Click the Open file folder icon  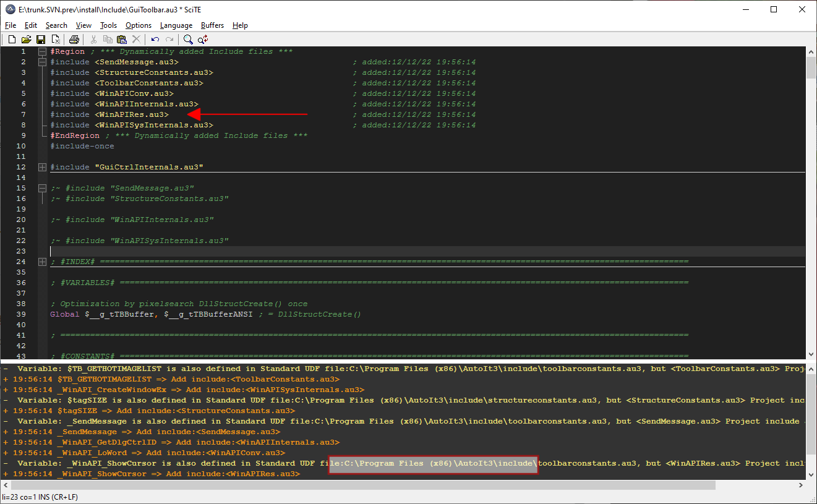pyautogui.click(x=26, y=40)
